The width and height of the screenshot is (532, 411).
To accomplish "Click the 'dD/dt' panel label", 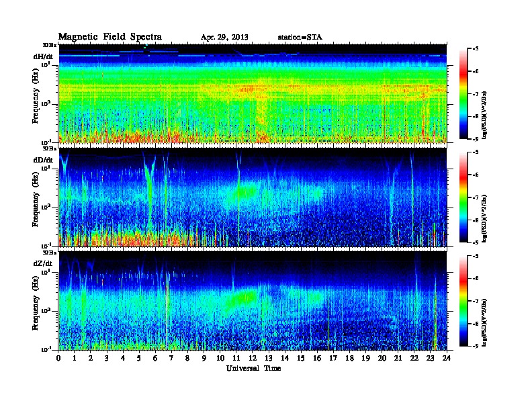I will point(43,160).
